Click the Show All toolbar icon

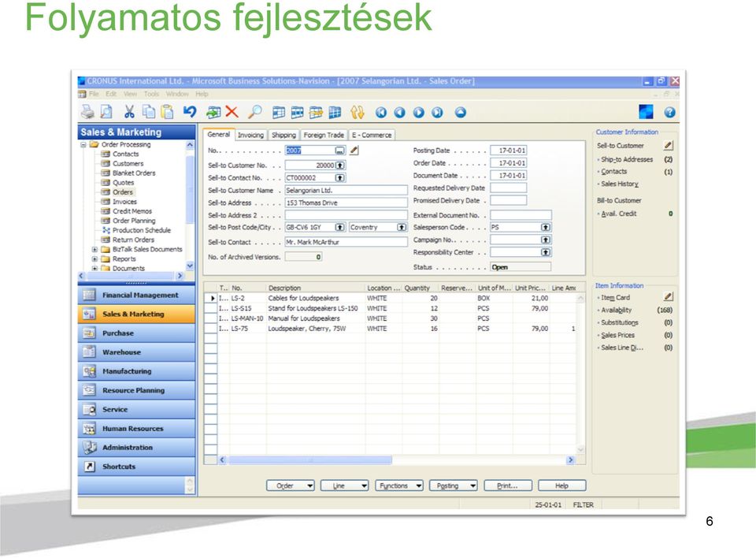point(335,113)
